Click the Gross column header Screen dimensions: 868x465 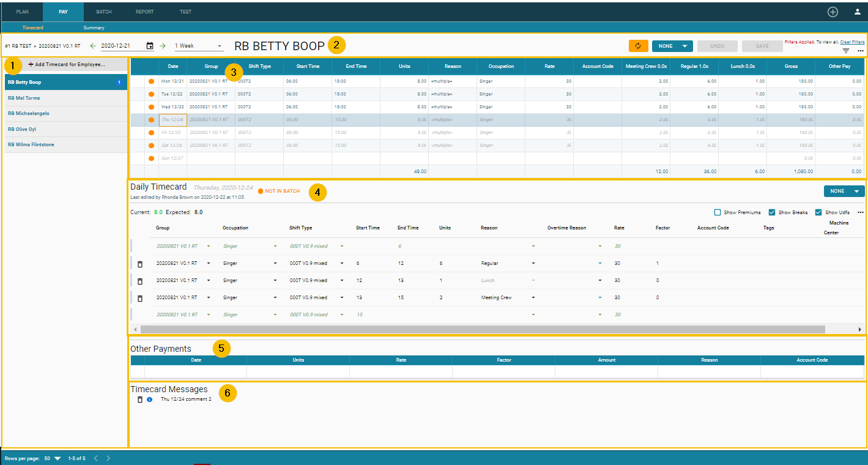pyautogui.click(x=792, y=66)
